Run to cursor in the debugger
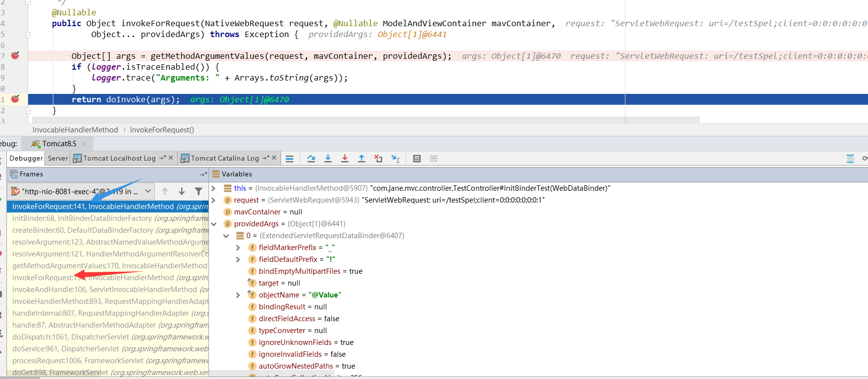 396,159
